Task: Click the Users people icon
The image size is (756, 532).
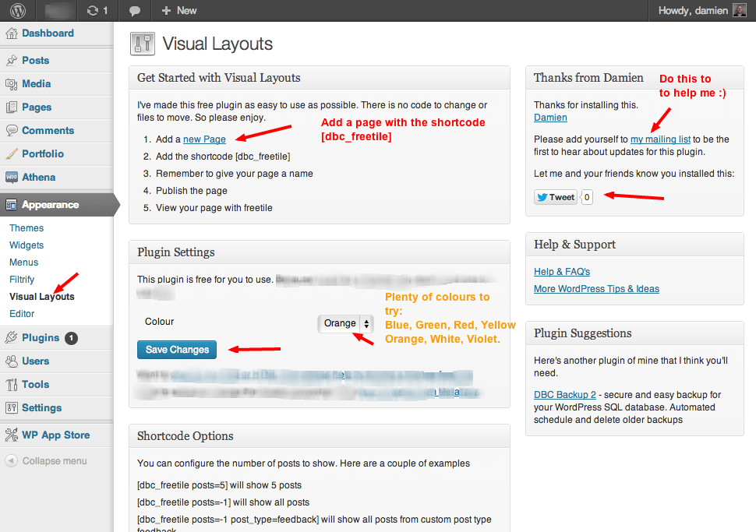Action: click(x=12, y=361)
